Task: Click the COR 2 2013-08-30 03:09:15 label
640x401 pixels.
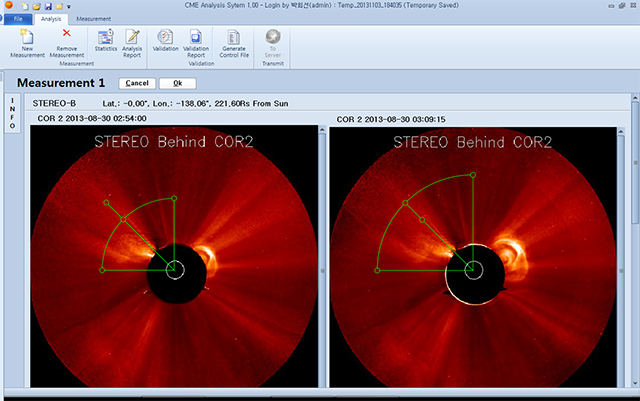Action: click(x=391, y=120)
